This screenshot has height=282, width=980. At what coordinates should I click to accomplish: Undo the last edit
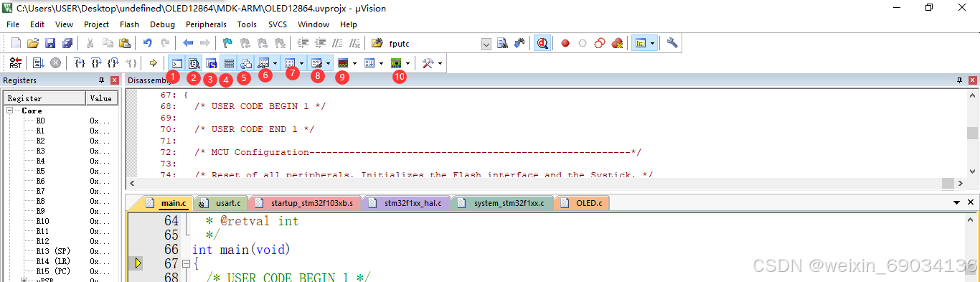click(148, 43)
